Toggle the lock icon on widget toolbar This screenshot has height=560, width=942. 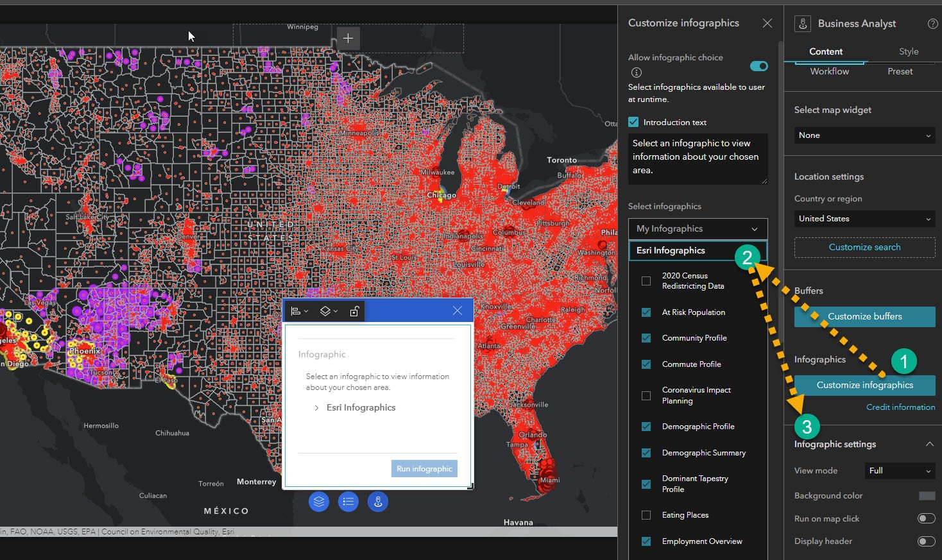pyautogui.click(x=354, y=311)
